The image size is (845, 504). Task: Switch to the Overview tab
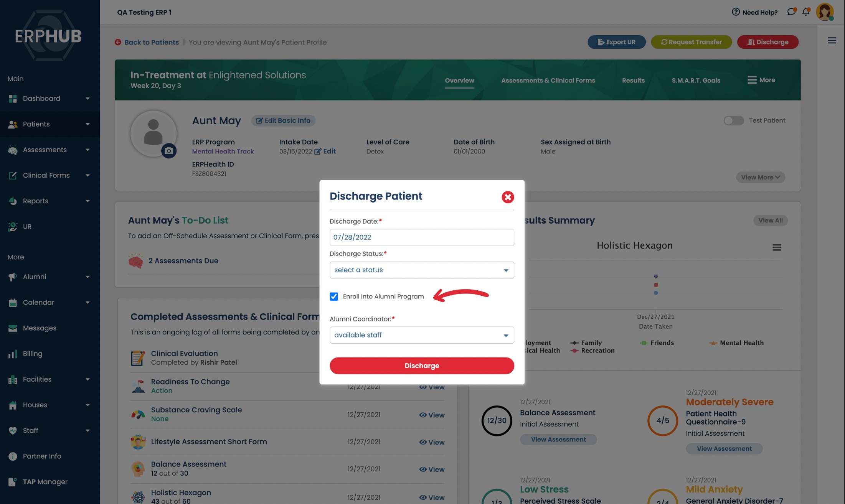click(459, 81)
